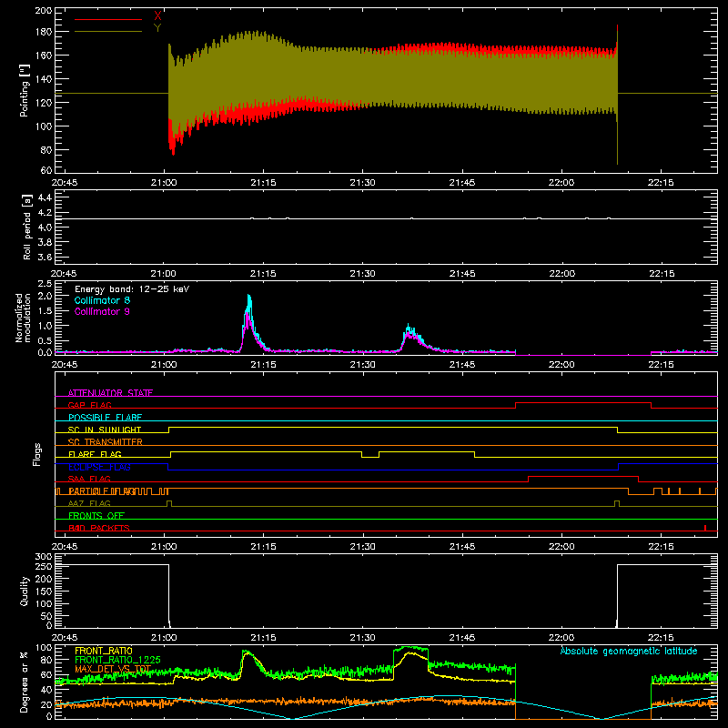Select the red X legend label
Screen dimensions: 728x728
pyautogui.click(x=157, y=16)
